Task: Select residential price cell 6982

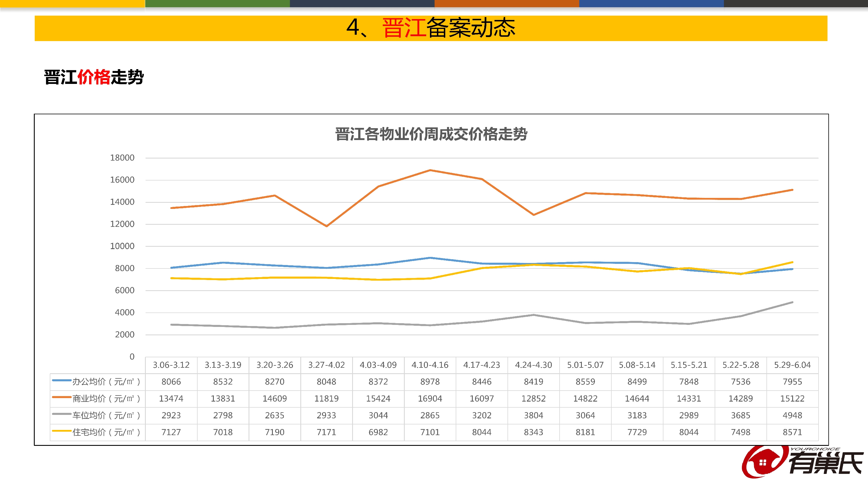Action: (378, 432)
